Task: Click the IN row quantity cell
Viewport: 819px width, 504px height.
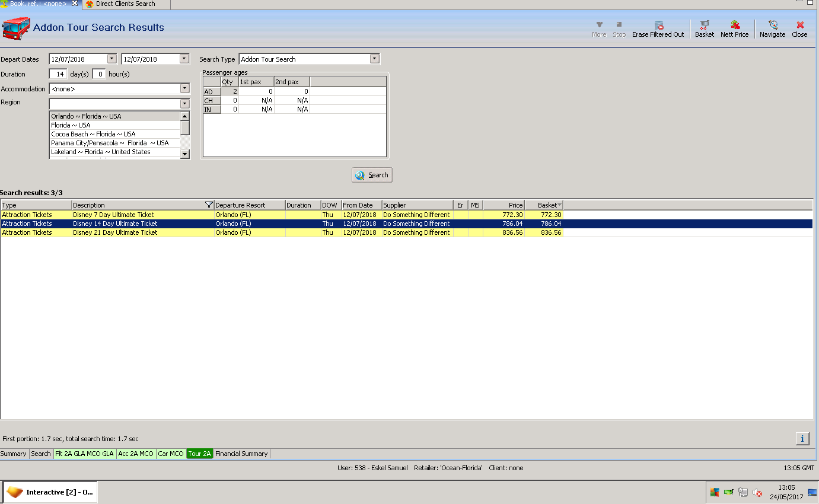Action: [230, 110]
